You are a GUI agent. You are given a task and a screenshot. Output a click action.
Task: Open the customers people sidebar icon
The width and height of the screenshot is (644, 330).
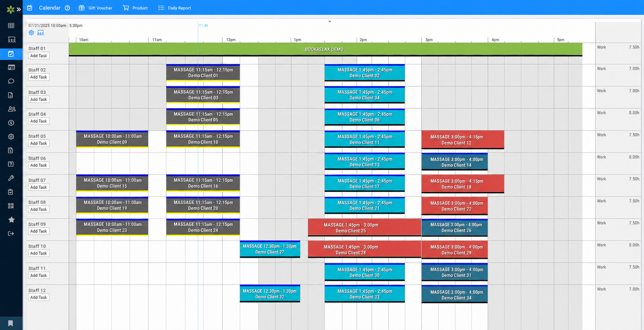[11, 109]
